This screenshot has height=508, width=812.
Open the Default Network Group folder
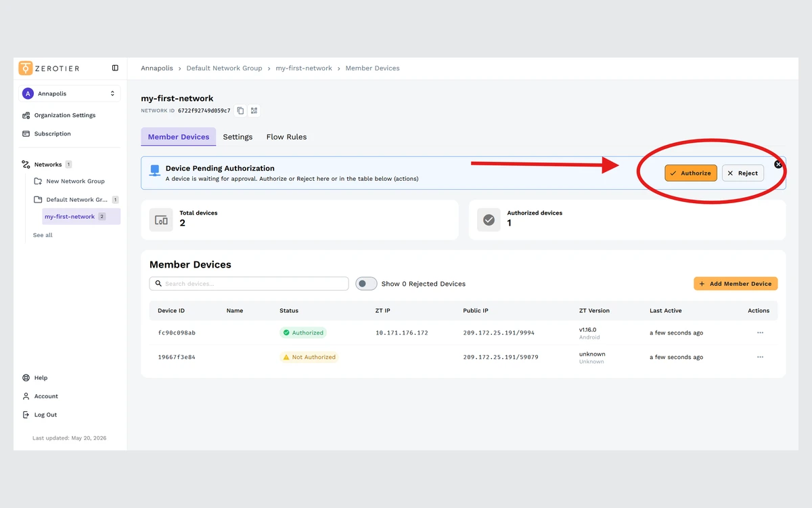pos(76,200)
